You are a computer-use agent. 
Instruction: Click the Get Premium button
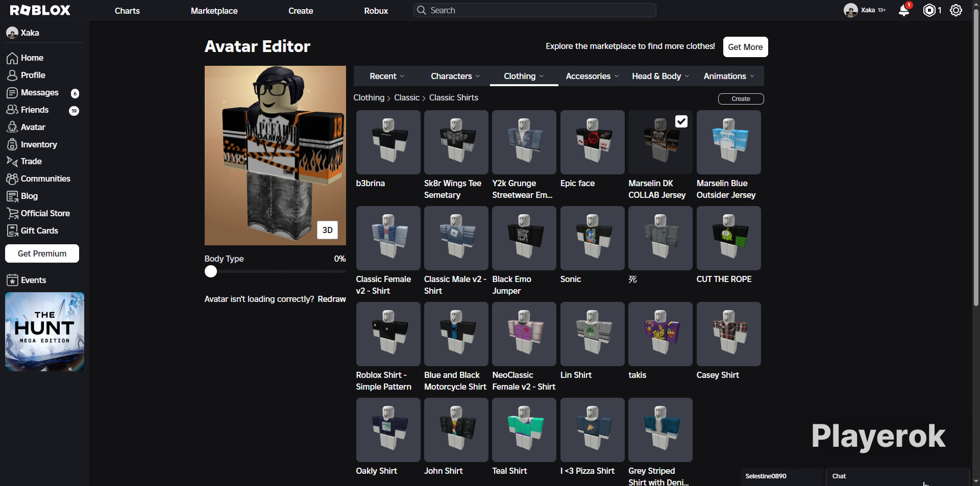pyautogui.click(x=42, y=253)
